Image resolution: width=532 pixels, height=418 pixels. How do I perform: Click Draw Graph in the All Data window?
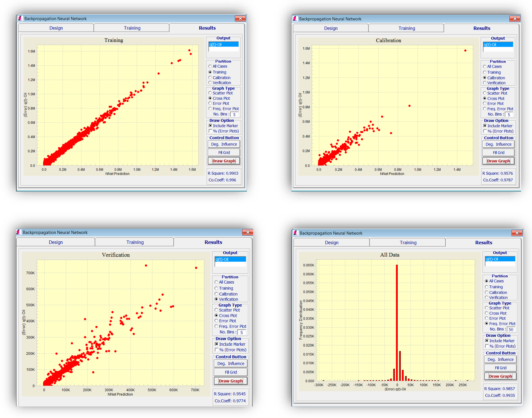click(500, 376)
